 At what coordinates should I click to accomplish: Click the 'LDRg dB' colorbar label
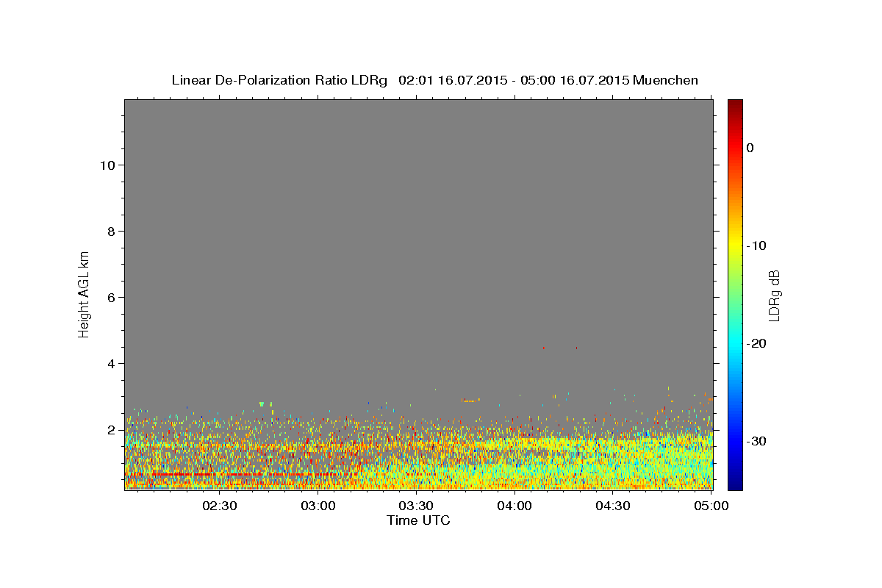[774, 295]
